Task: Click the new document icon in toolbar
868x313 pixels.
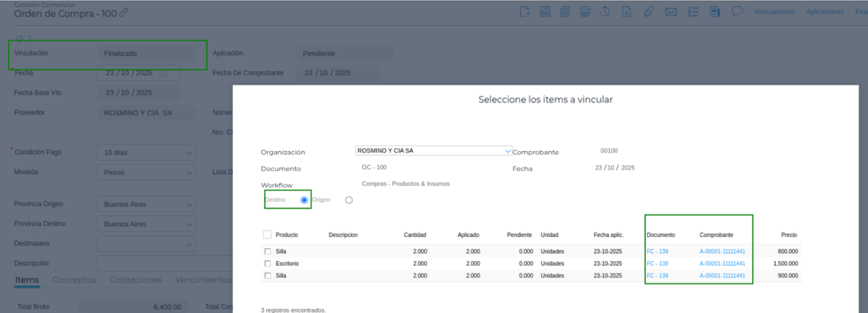Action: (x=525, y=11)
